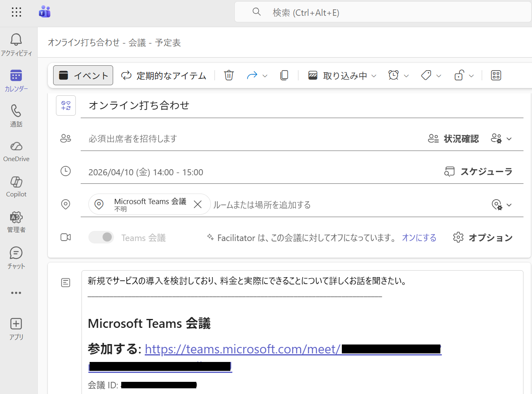Click the meeting template icon beside title
The width and height of the screenshot is (532, 394).
point(66,105)
